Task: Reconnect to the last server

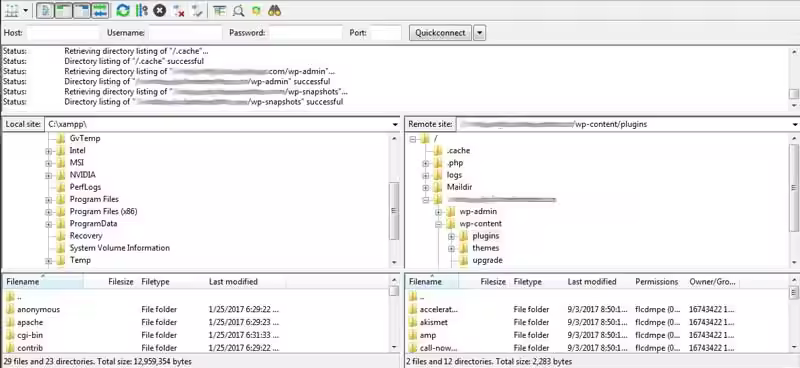Action: [196, 10]
